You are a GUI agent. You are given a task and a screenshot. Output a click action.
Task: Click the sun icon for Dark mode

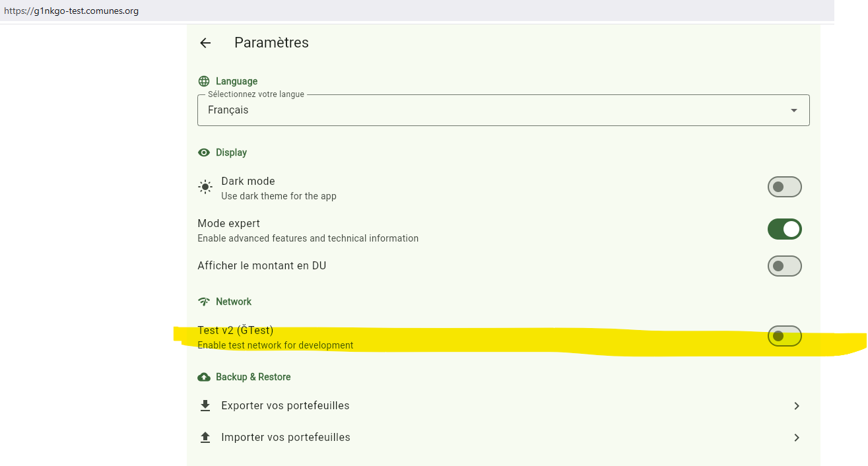(205, 187)
